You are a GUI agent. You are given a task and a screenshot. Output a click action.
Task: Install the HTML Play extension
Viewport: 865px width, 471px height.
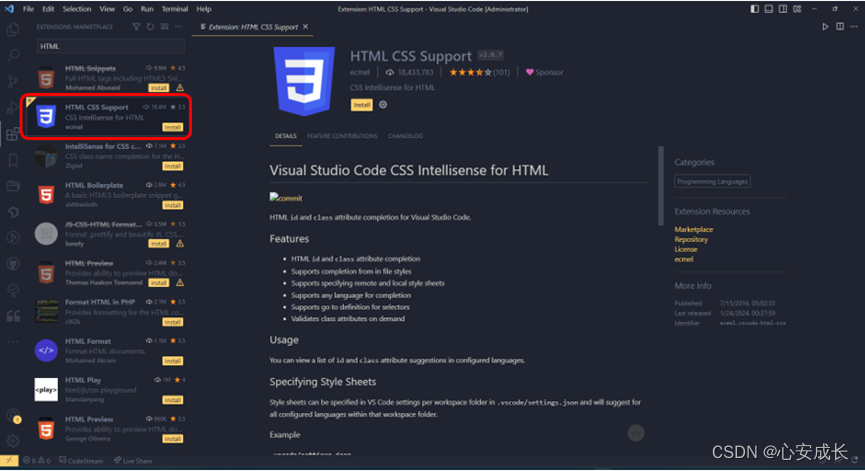coord(173,400)
